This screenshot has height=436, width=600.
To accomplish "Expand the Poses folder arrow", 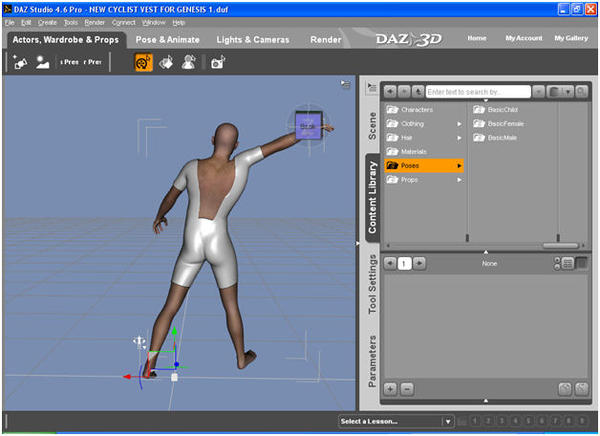I will pos(459,166).
